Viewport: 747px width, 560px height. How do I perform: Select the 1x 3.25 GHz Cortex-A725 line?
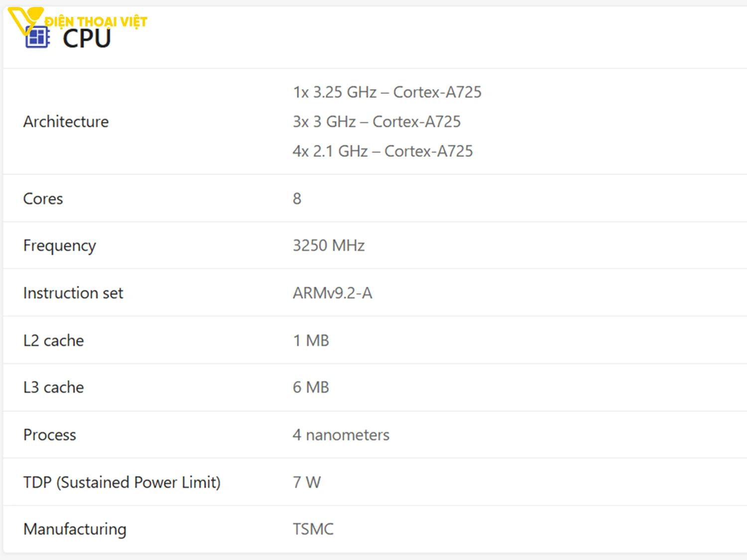point(387,93)
